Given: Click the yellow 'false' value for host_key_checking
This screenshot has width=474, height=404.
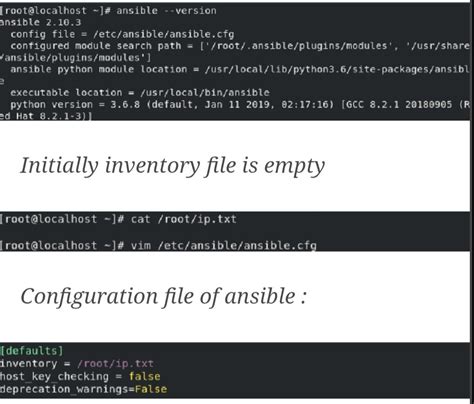Looking at the screenshot, I should [145, 376].
